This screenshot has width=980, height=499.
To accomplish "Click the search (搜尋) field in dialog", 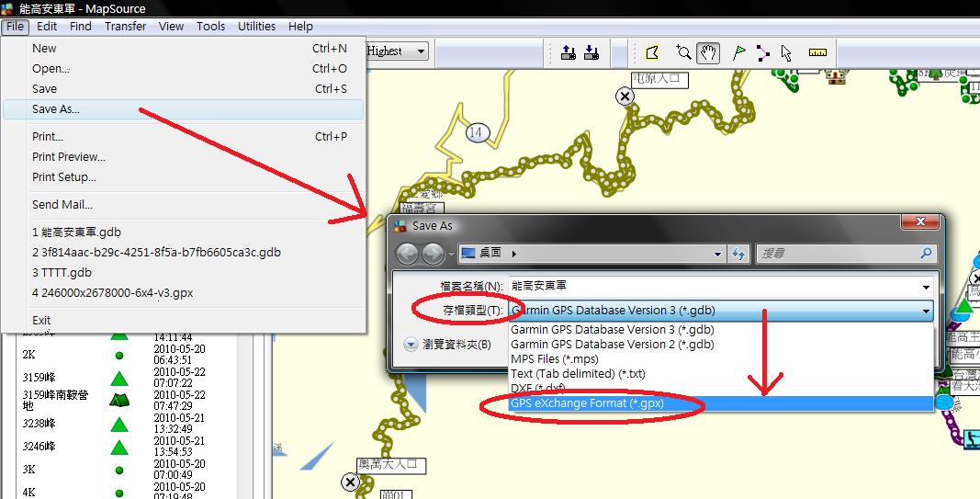I will click(x=840, y=254).
